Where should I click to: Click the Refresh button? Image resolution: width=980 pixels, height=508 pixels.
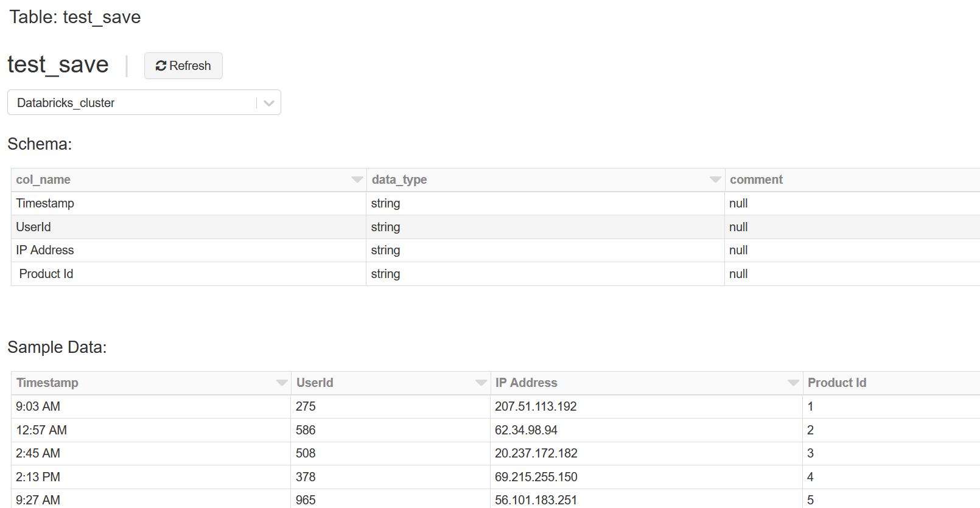pos(183,66)
